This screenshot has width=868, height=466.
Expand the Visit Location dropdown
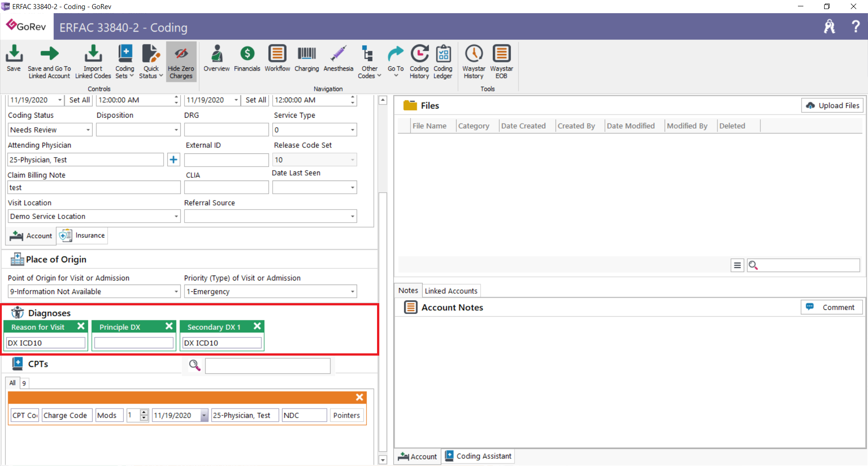[176, 216]
